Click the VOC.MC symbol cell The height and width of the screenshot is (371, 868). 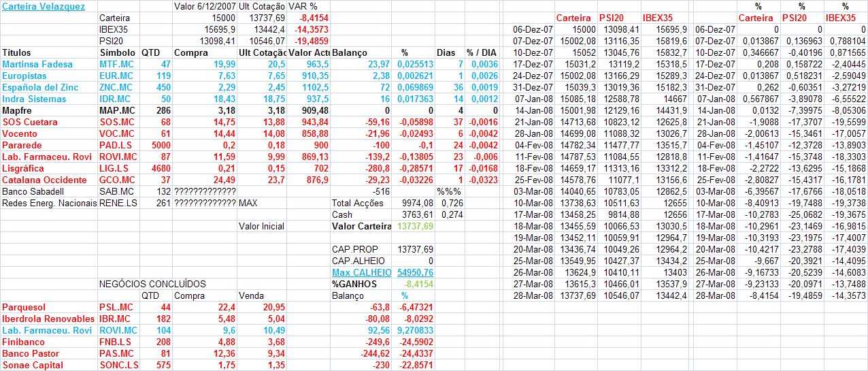click(117, 134)
